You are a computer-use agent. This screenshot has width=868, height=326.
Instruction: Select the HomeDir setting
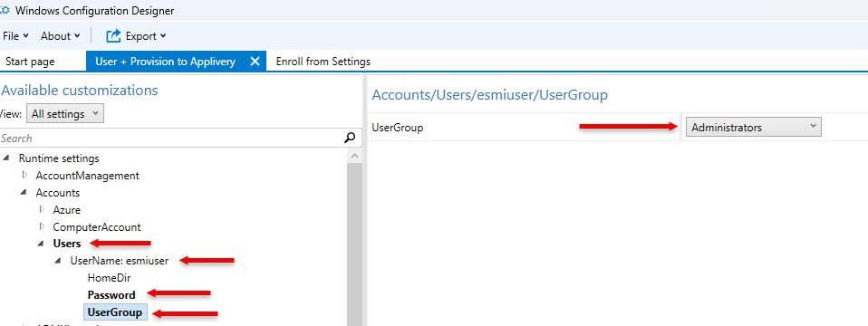pyautogui.click(x=109, y=278)
